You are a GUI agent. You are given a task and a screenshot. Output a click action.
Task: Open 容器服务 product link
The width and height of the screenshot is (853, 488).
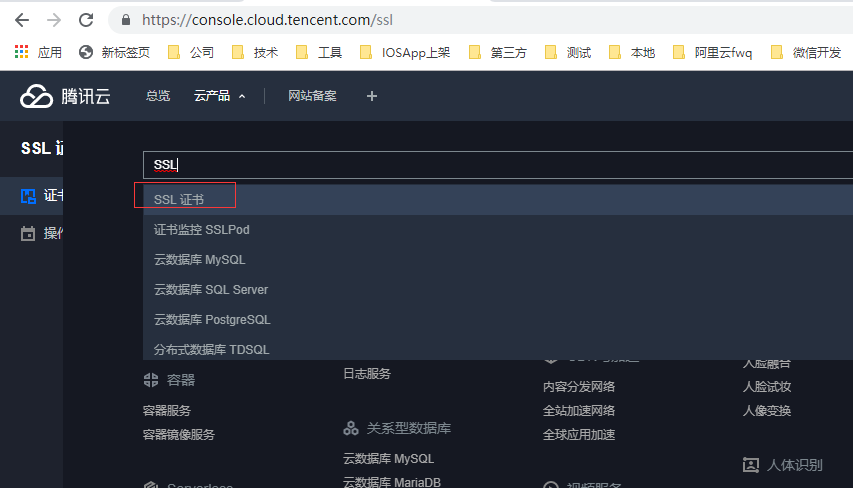[x=166, y=411]
